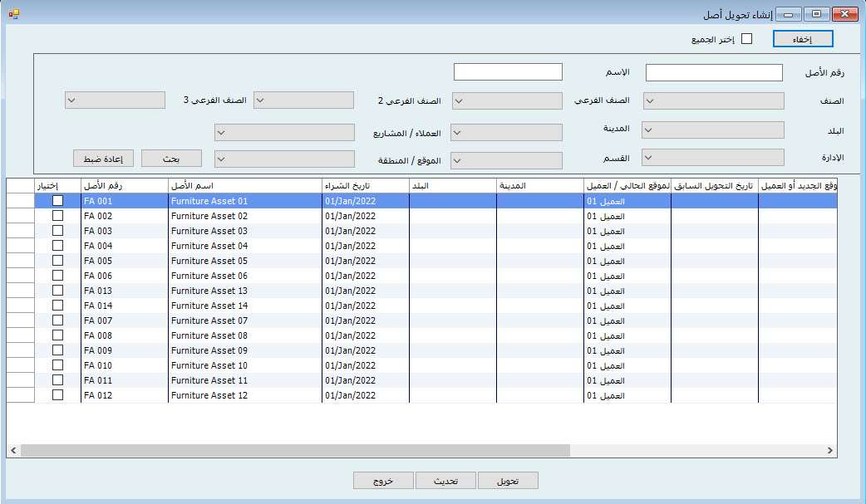Close the إنشاء تحويل أصل window

(x=844, y=14)
